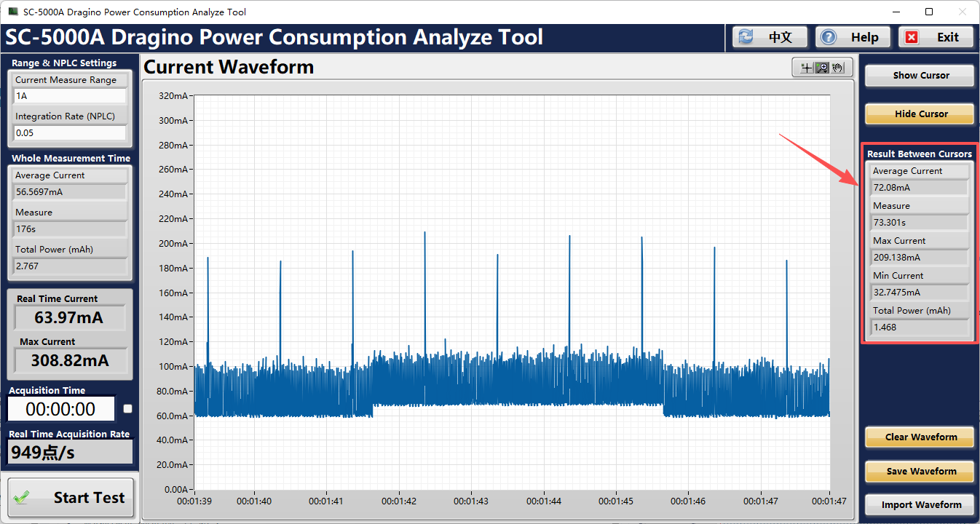Switch the interface language to 中文
Viewport: 980px width, 524px height.
click(x=770, y=37)
